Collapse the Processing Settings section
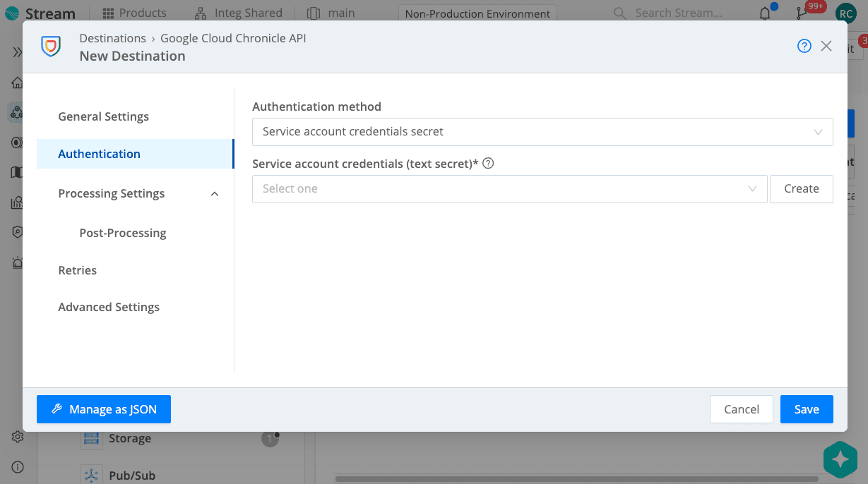Image resolution: width=868 pixels, height=484 pixels. [x=214, y=193]
